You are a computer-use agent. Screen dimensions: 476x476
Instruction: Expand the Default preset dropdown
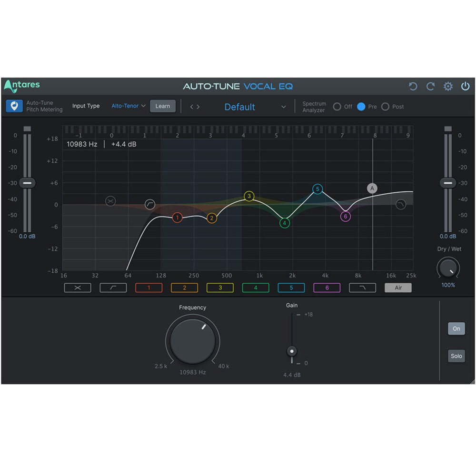point(284,107)
